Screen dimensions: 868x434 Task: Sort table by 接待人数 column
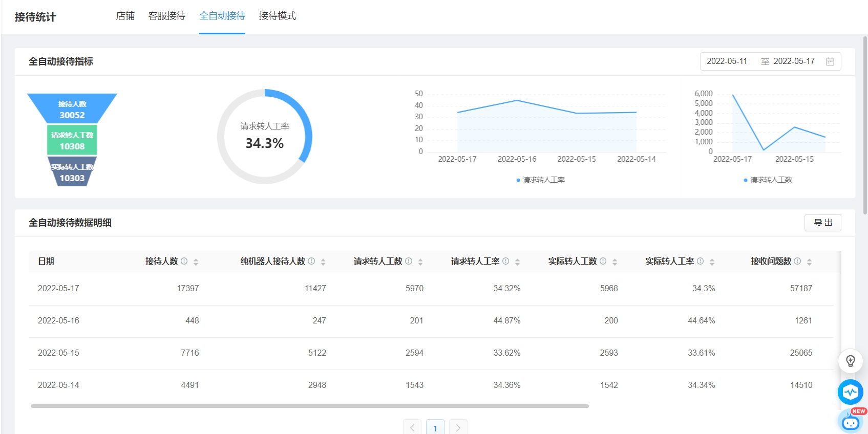click(x=196, y=262)
